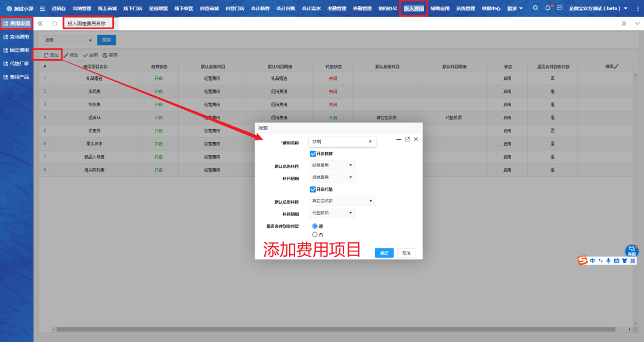Click the 禁用 disable toolbar item
The height and width of the screenshot is (342, 644).
pos(110,55)
